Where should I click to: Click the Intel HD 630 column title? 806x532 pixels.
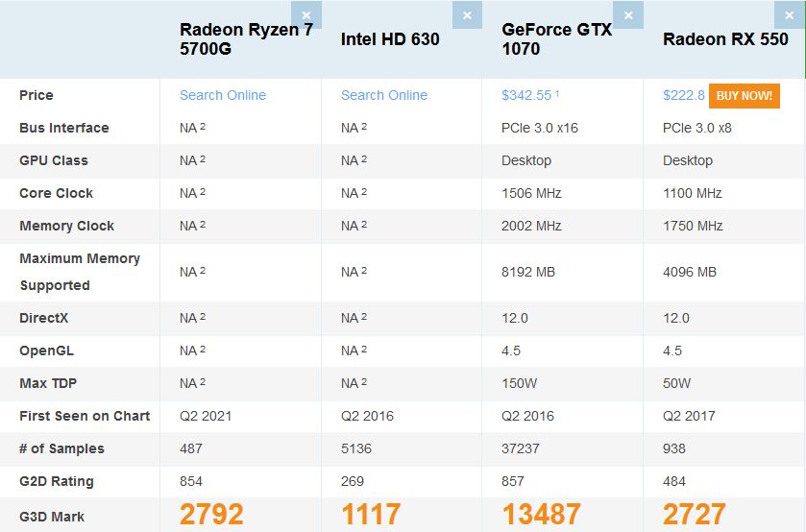[390, 39]
